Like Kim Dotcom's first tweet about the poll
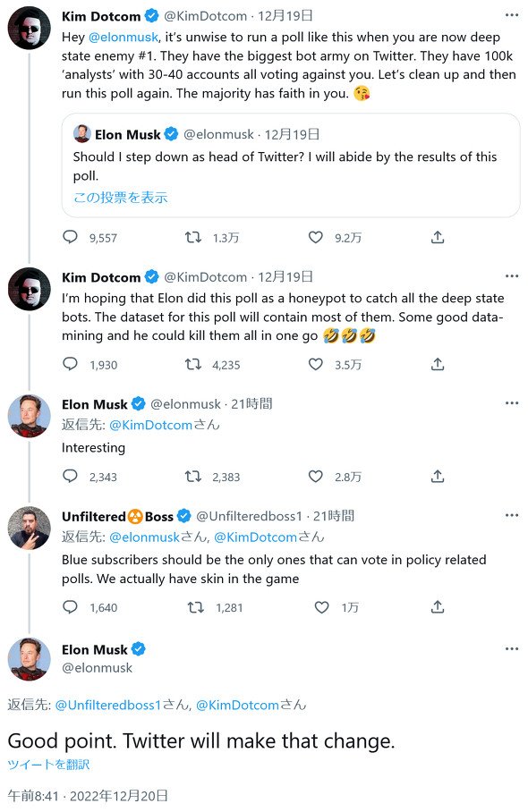This screenshot has width=528, height=812. (316, 238)
